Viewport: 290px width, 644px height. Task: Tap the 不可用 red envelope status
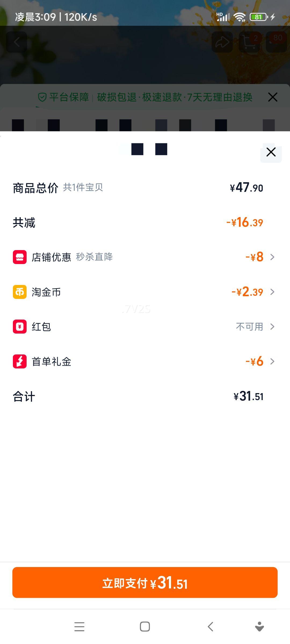pos(249,327)
